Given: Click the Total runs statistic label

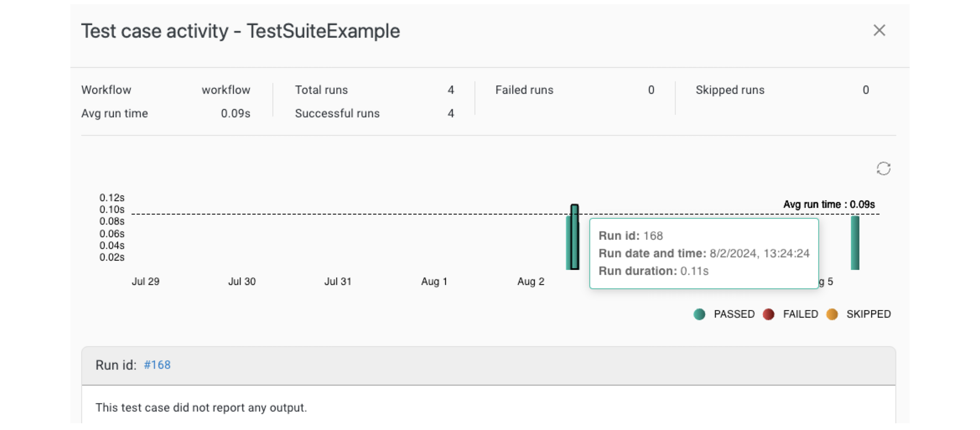Looking at the screenshot, I should 321,90.
